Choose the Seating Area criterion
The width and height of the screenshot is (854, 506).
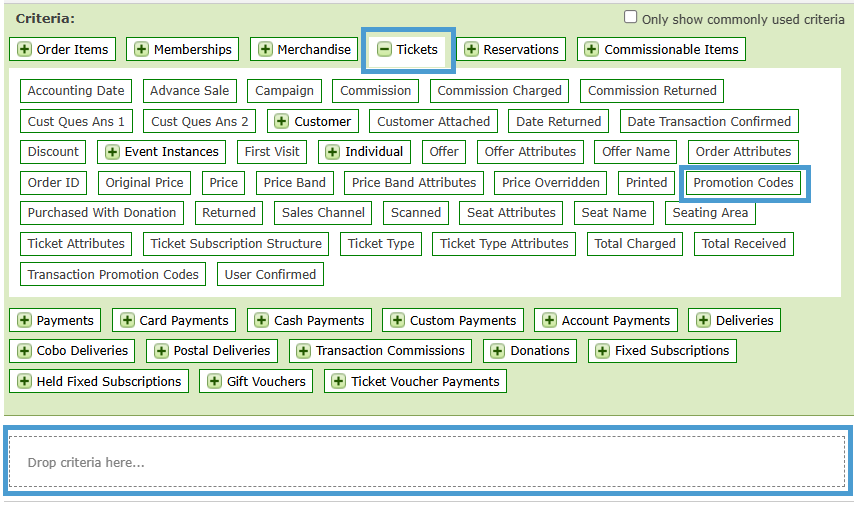coord(709,213)
